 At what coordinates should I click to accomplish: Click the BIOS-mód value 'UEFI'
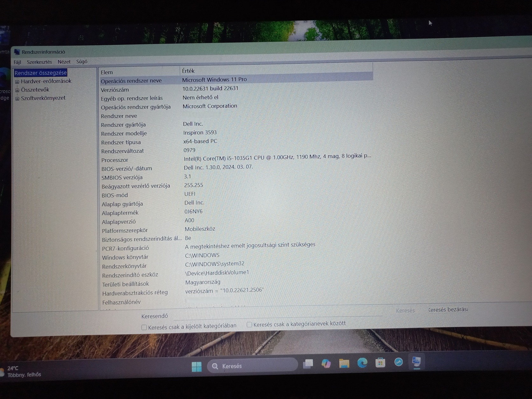(190, 194)
